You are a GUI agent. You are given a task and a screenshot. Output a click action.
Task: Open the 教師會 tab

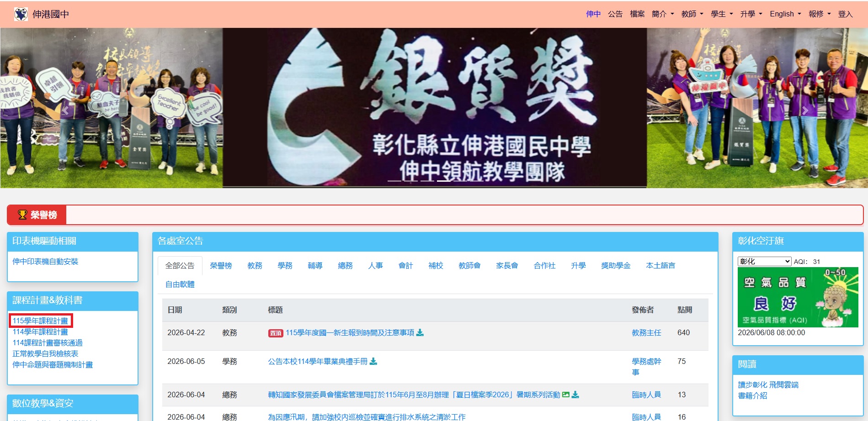[470, 266]
